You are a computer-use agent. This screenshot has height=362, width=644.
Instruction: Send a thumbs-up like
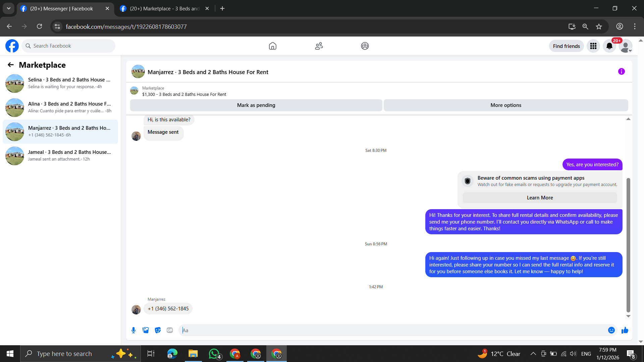tap(625, 330)
